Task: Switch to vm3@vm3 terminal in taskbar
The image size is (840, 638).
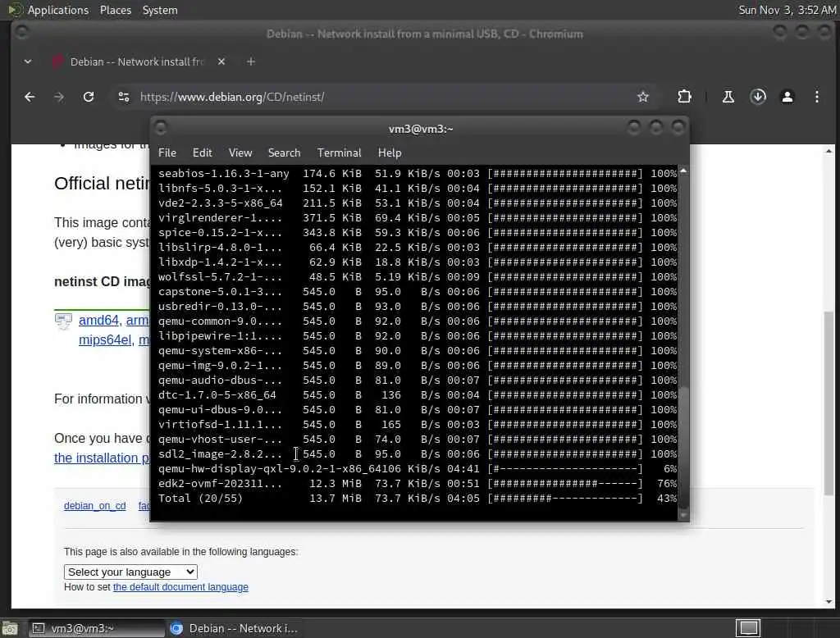Action: [97, 628]
